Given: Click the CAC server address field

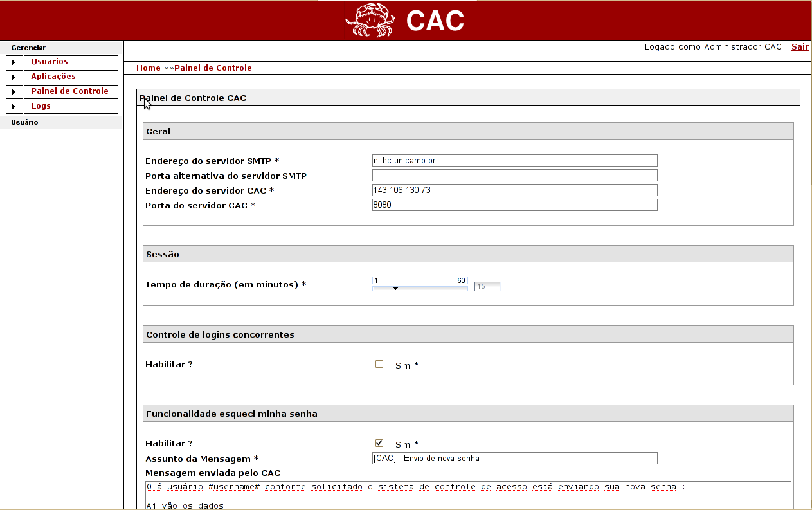Looking at the screenshot, I should (514, 190).
